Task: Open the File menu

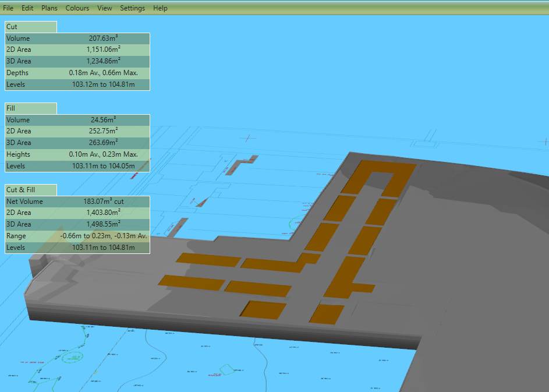Action: (8, 8)
